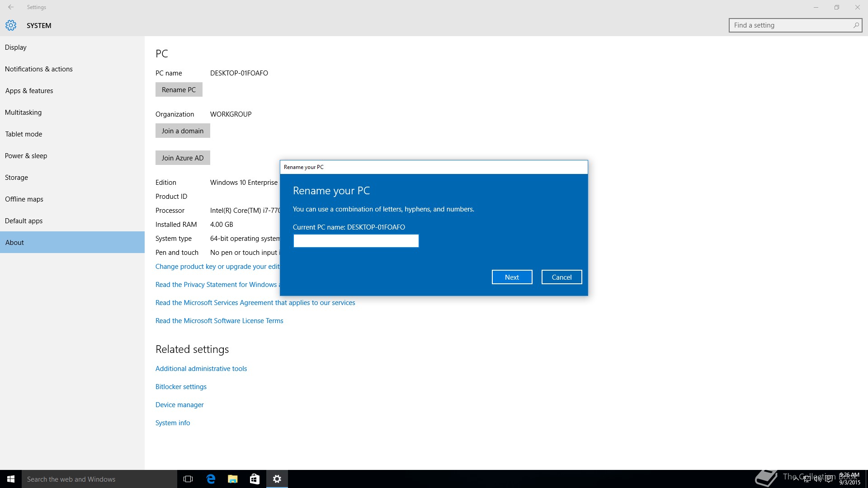Viewport: 868px width, 488px height.
Task: Open Windows Store from taskbar
Action: click(255, 479)
